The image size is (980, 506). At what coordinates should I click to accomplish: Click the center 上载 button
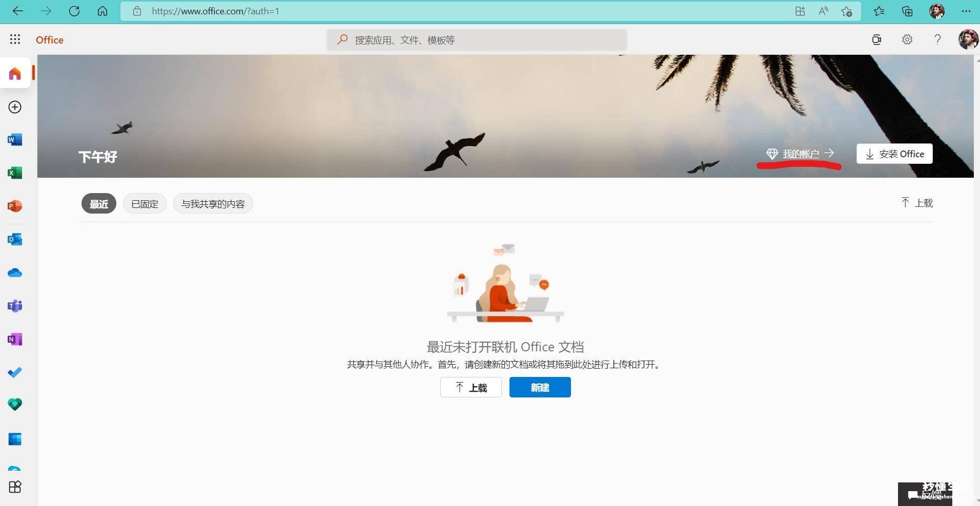pyautogui.click(x=471, y=387)
